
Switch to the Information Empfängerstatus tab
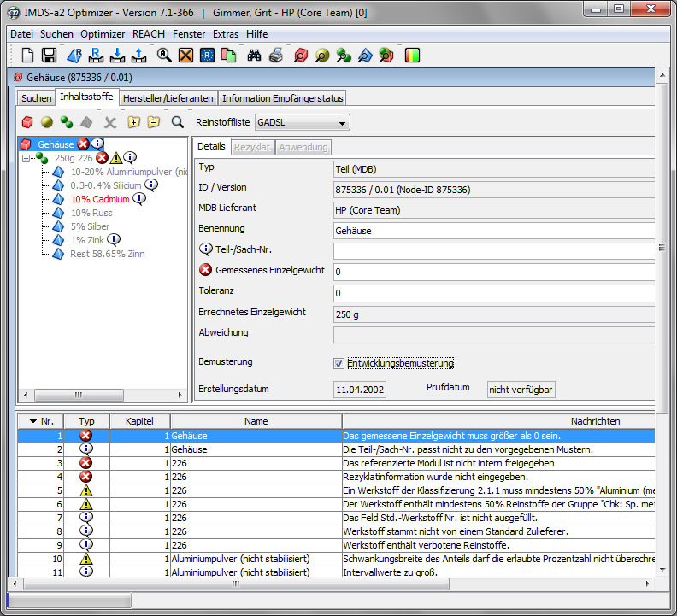coord(283,98)
